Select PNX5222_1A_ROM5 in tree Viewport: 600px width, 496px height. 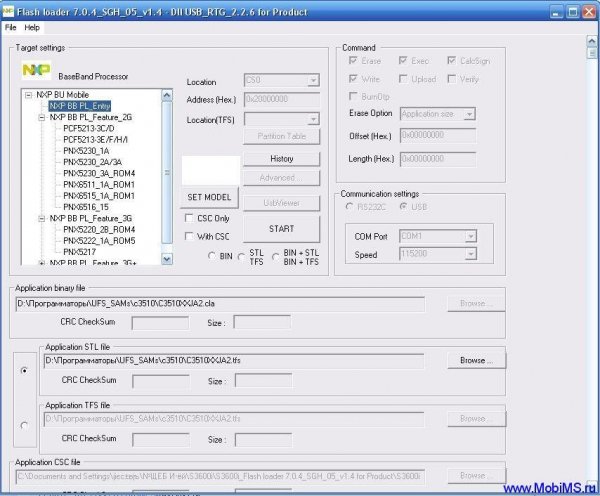(x=99, y=241)
